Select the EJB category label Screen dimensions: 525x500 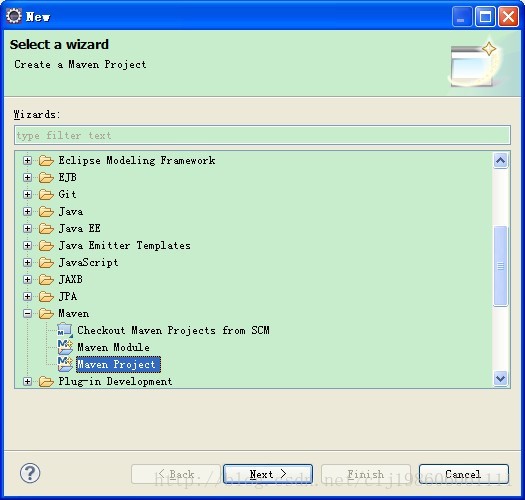tap(68, 177)
